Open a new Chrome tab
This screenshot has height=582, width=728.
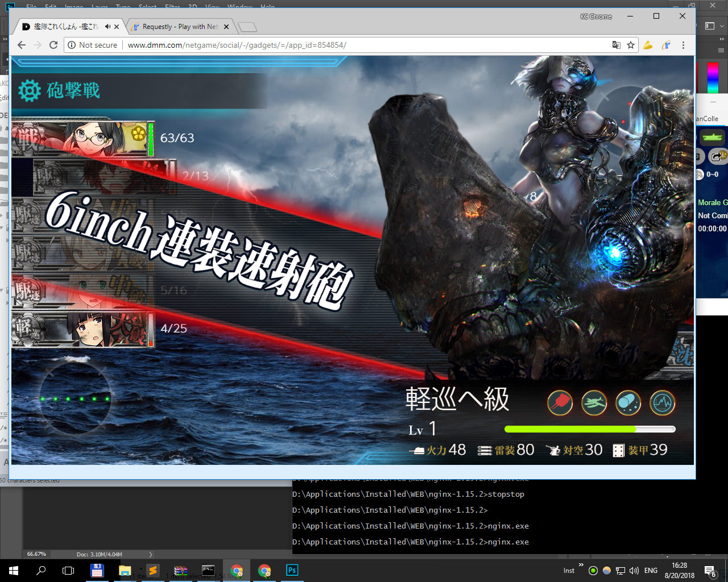[x=247, y=27]
